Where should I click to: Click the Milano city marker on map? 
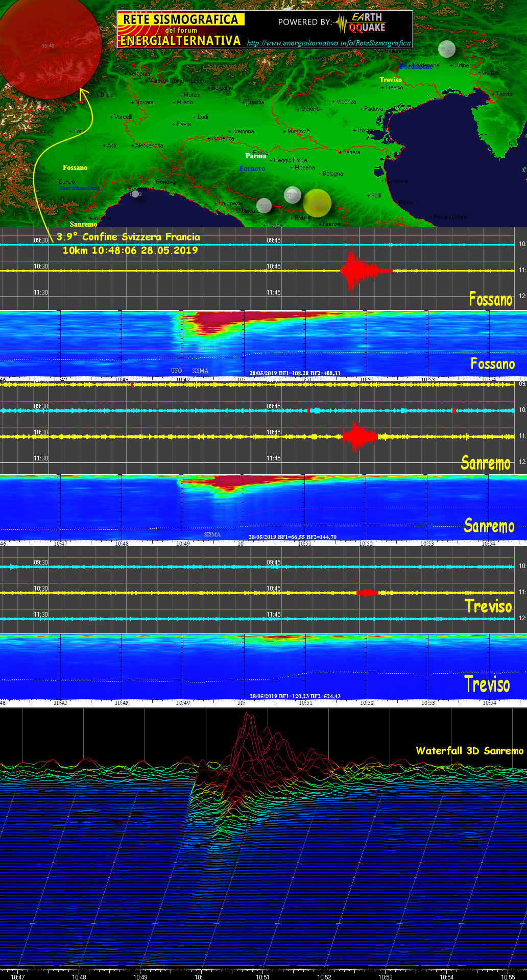coord(183,102)
